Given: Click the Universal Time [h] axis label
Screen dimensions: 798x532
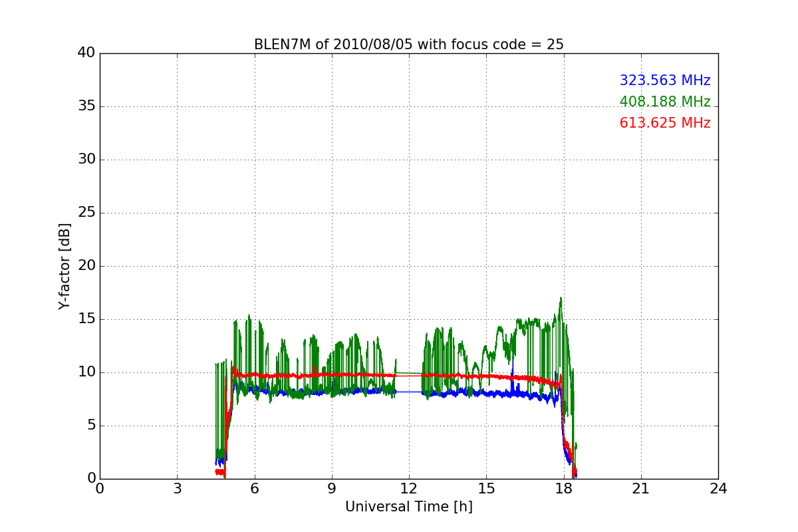Looking at the screenshot, I should pyautogui.click(x=408, y=507).
